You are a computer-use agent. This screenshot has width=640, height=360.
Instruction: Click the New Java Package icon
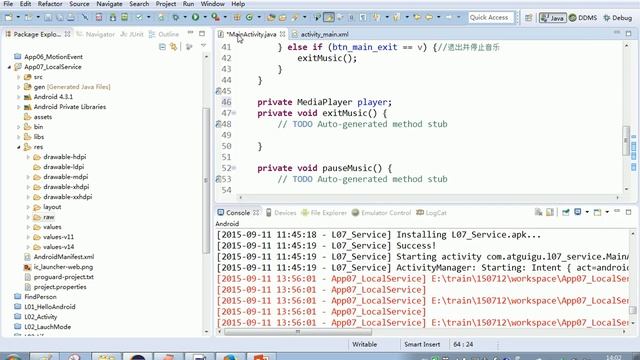tap(237, 17)
